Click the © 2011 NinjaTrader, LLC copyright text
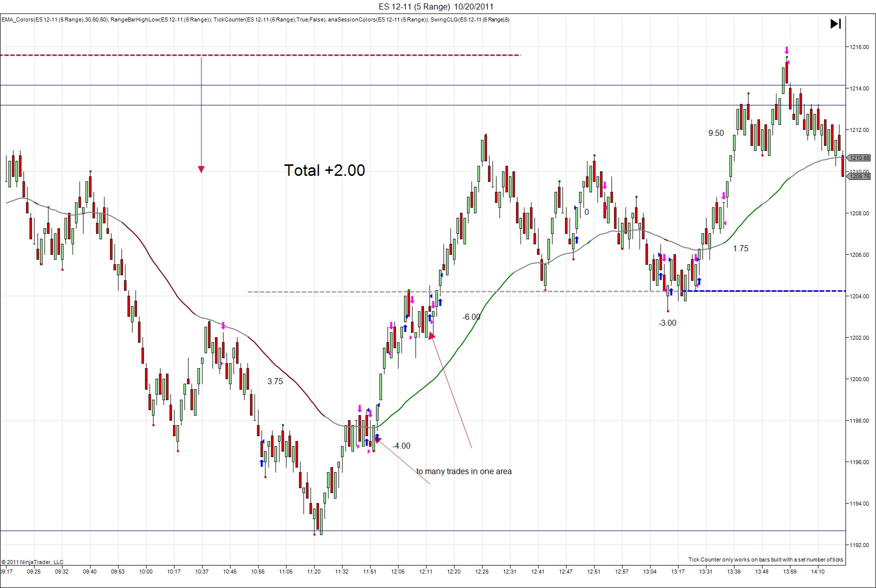The height and width of the screenshot is (588, 876). click(32, 562)
